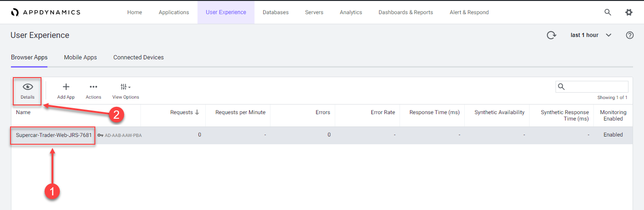This screenshot has height=210, width=644.
Task: Switch to Browser Apps tab
Action: pos(29,58)
